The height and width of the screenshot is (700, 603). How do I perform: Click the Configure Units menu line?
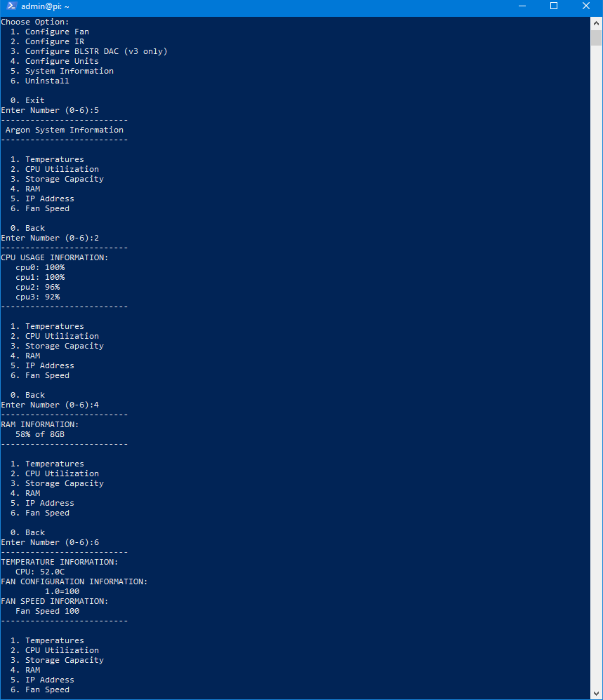click(x=55, y=61)
